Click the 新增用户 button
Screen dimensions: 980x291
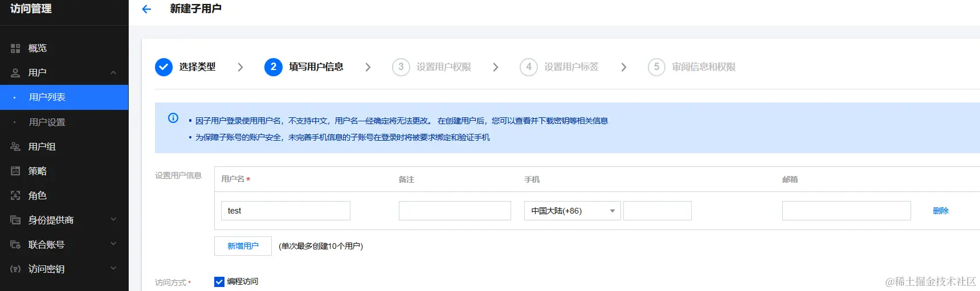[243, 246]
